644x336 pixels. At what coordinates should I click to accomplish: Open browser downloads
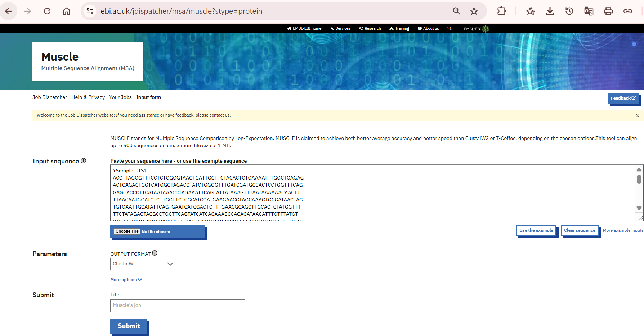[550, 11]
